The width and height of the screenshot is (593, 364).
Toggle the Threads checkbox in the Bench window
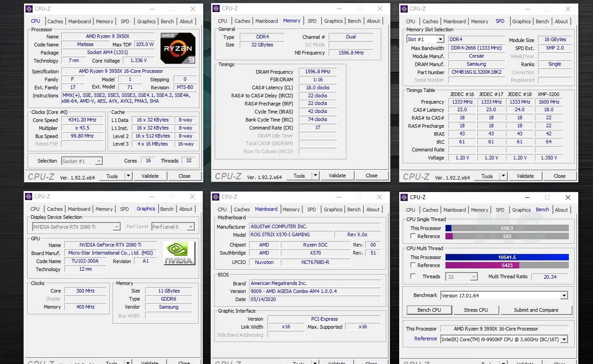point(413,276)
